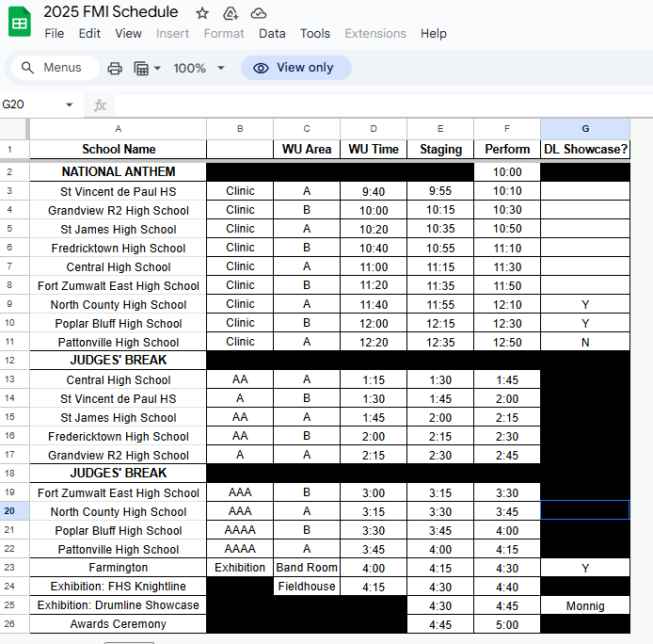Open the 100% zoom dropdown

[x=199, y=68]
